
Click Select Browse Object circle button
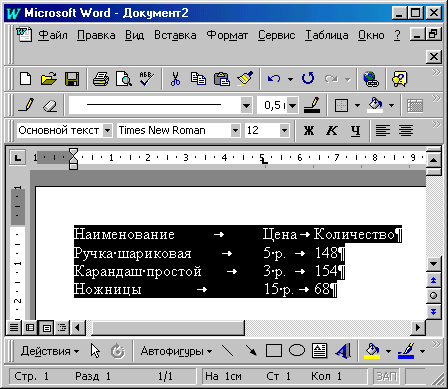point(433,295)
